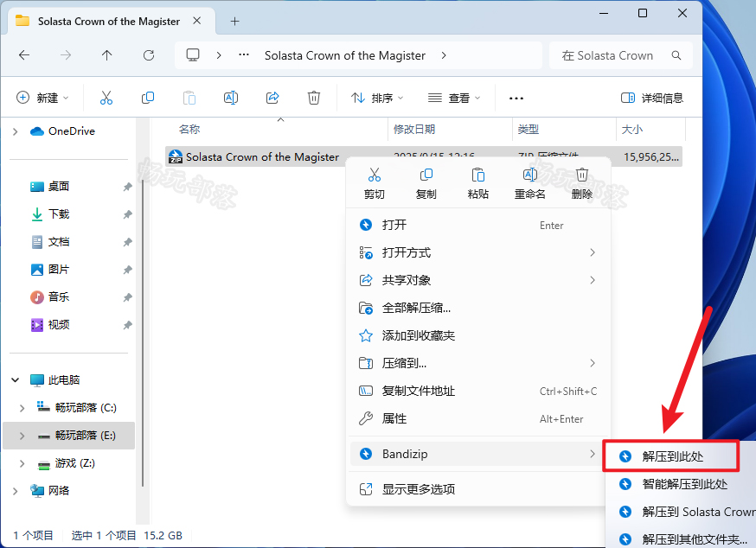Open the 排序 dropdown
This screenshot has height=548, width=756.
[377, 98]
